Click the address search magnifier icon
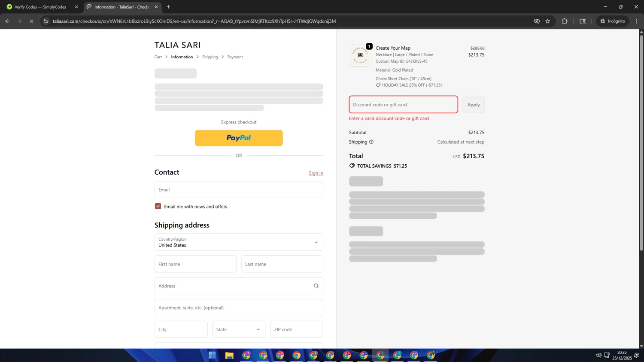The height and width of the screenshot is (362, 644). click(x=316, y=286)
